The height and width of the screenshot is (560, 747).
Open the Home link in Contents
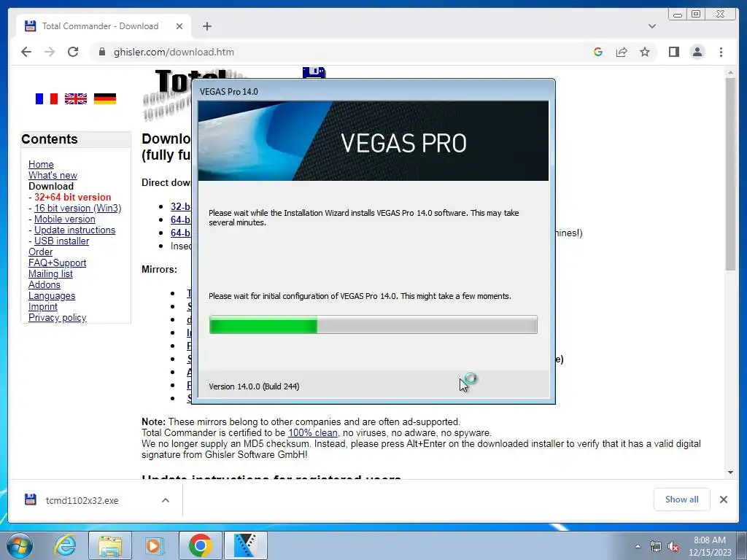(x=41, y=164)
